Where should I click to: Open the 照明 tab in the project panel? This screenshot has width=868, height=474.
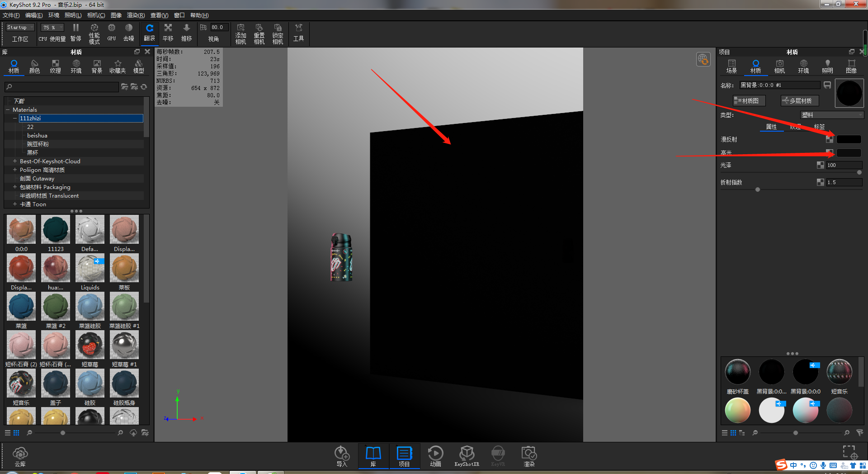click(x=827, y=66)
